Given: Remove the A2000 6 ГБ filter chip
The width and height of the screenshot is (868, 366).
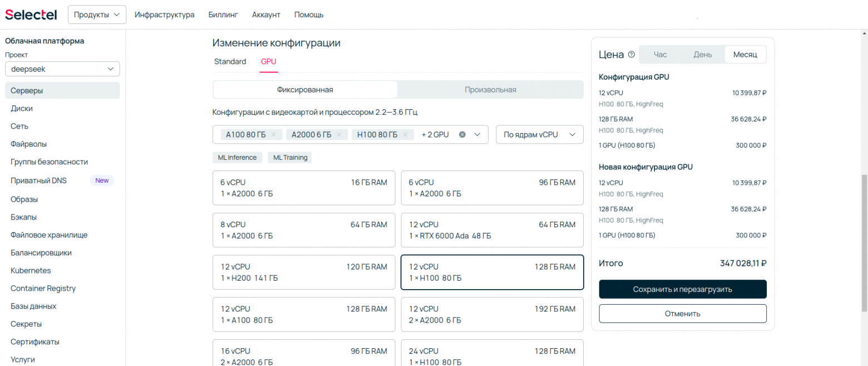Looking at the screenshot, I should click(339, 134).
